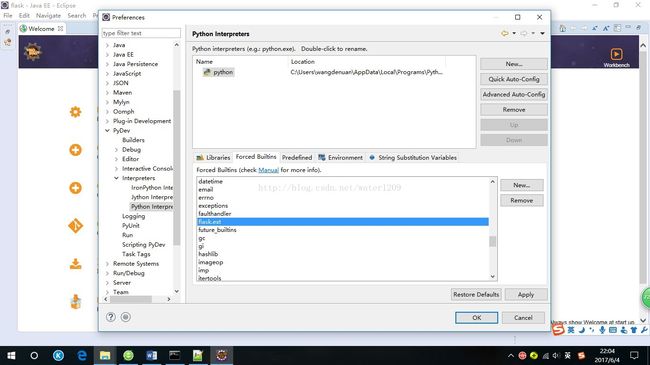This screenshot has height=365, width=650.
Task: Click New... beside Forced Builtins list
Action: coord(521,185)
